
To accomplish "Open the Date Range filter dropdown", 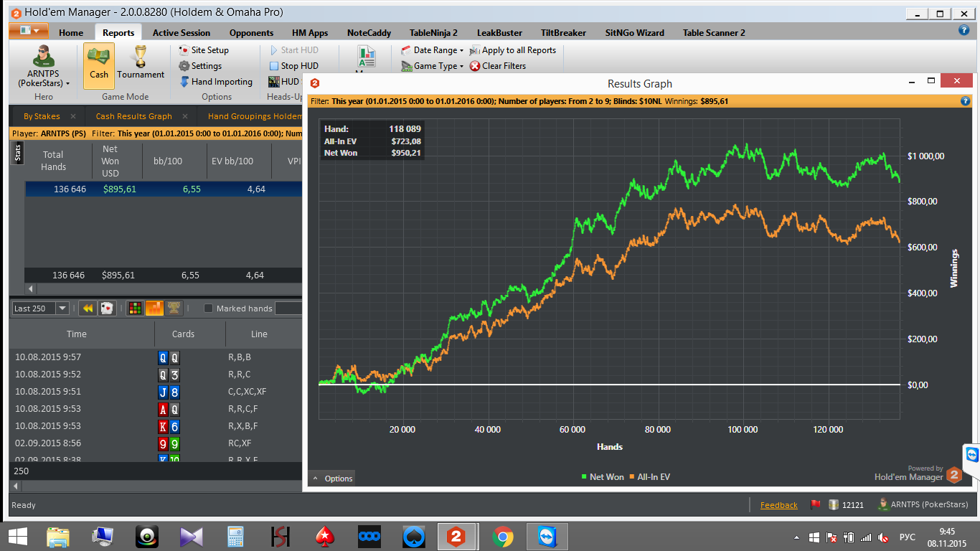I will pos(433,50).
